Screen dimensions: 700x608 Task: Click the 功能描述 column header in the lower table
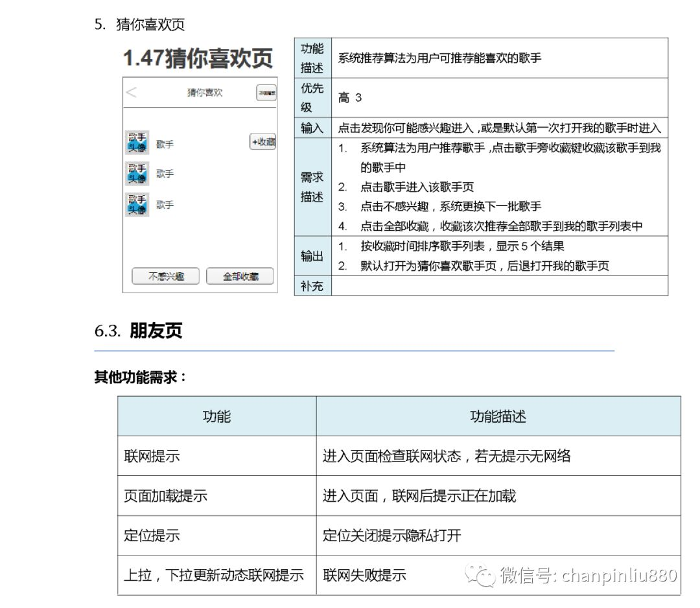[498, 416]
